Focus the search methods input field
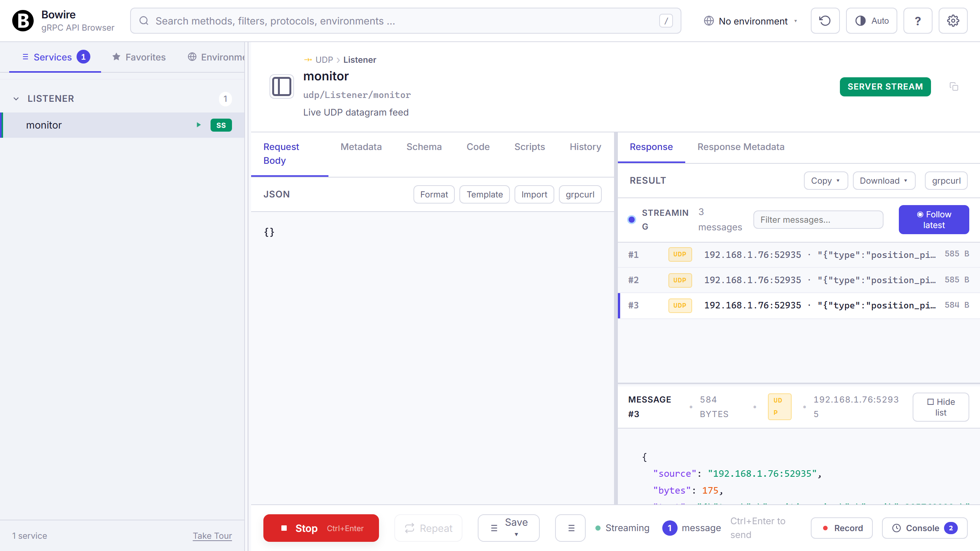 (x=405, y=21)
